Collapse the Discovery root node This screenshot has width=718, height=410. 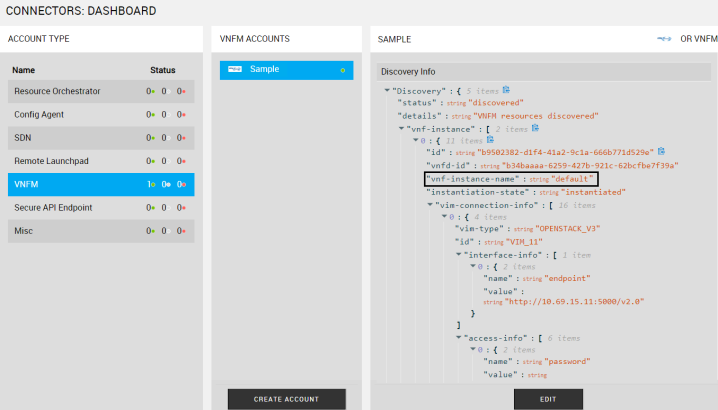click(387, 91)
